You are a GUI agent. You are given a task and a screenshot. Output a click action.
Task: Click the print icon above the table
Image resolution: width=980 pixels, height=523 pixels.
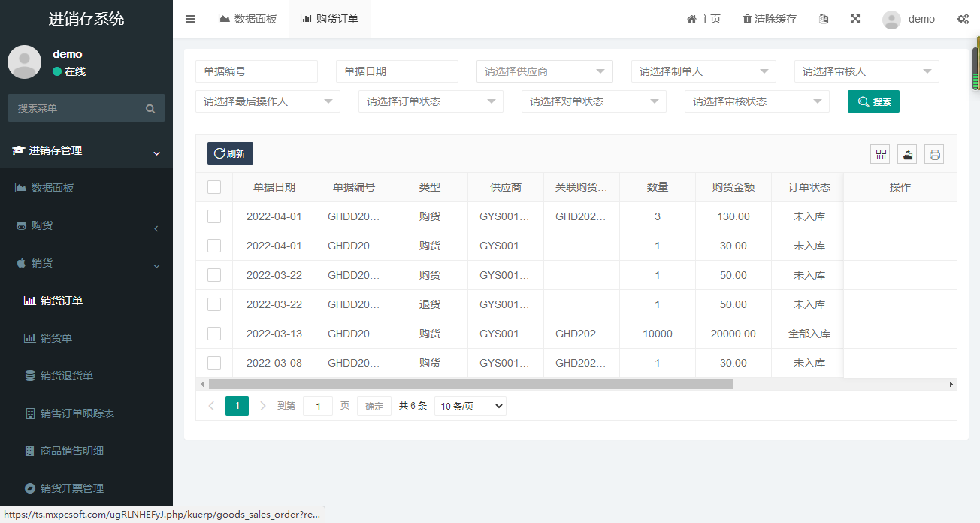(x=934, y=154)
